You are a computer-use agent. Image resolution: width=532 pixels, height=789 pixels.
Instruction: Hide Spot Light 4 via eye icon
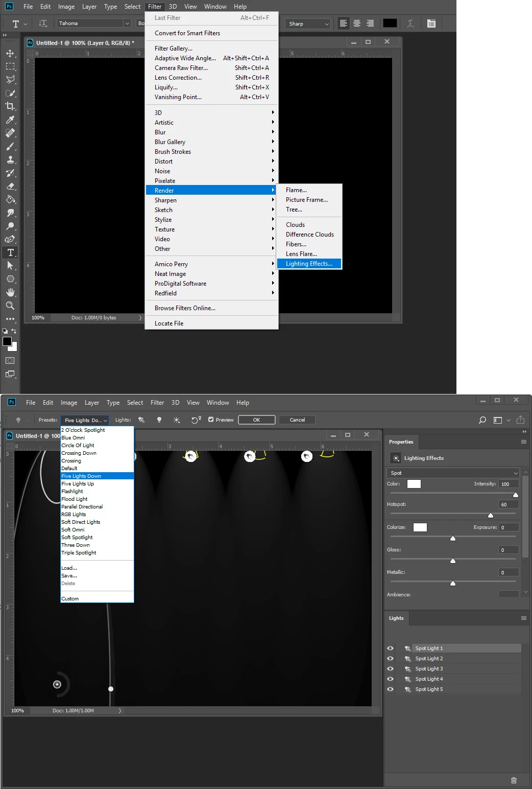(x=391, y=679)
